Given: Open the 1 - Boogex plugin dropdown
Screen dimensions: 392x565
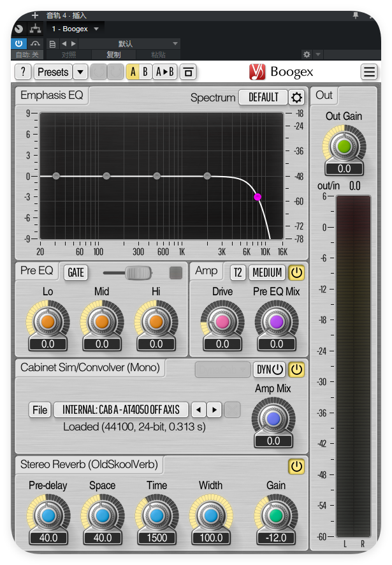Looking at the screenshot, I should 75,29.
